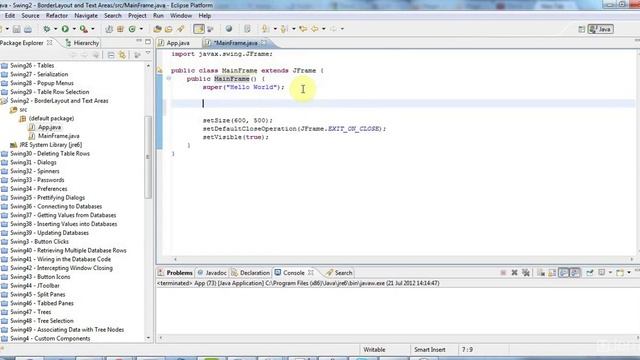The height and width of the screenshot is (360, 640).
Task: Close the MainFrame.java editor tab
Action: point(264,42)
